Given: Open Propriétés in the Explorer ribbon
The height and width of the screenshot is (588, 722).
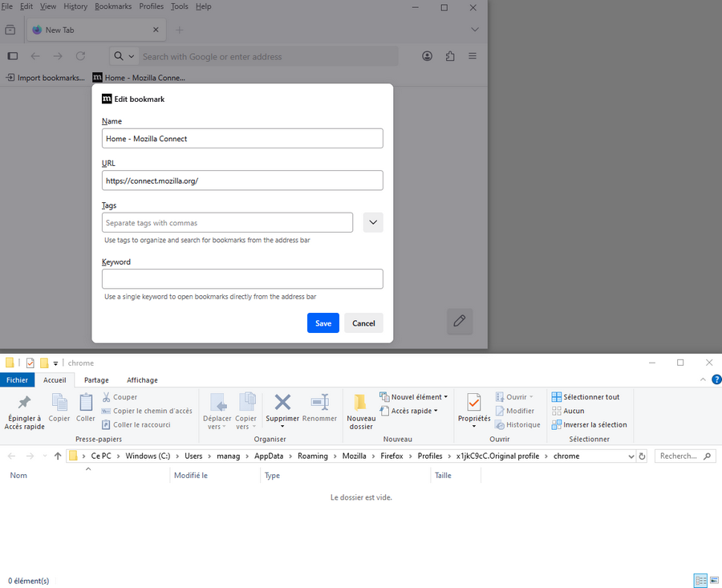Looking at the screenshot, I should (x=474, y=403).
